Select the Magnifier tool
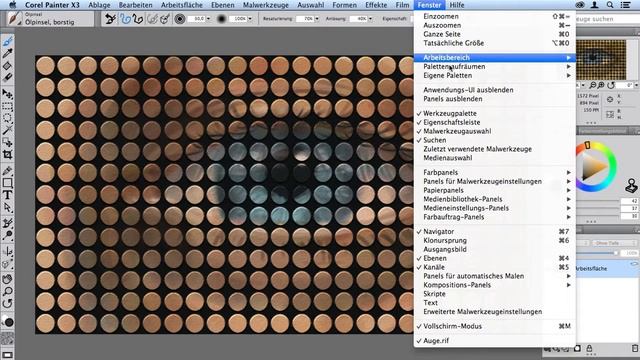The height and width of the screenshot is (360, 640). 7,291
